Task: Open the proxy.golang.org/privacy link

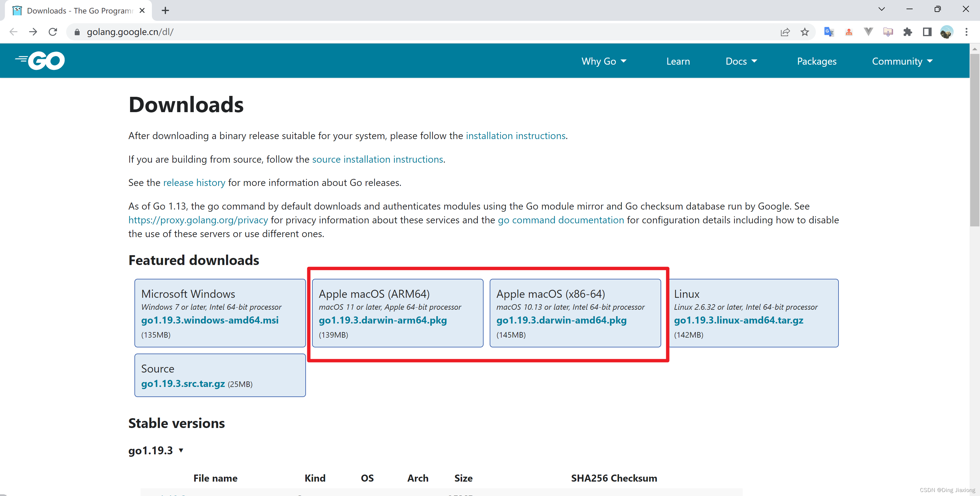Action: click(x=198, y=220)
